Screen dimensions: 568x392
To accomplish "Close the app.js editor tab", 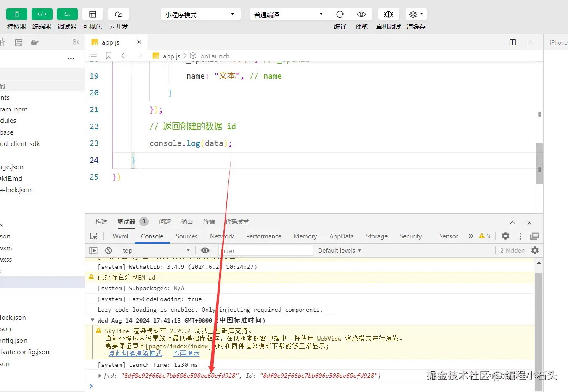I will coord(139,42).
